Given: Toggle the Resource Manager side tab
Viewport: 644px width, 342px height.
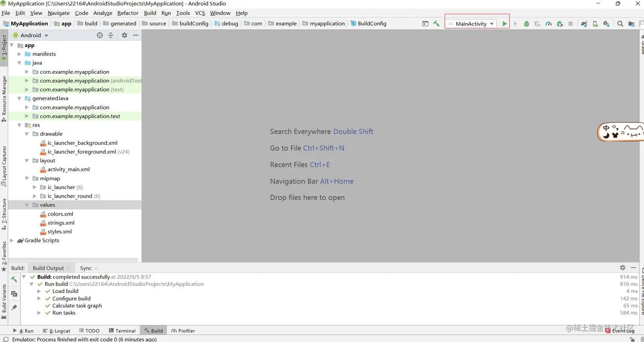Looking at the screenshot, I should [4, 98].
